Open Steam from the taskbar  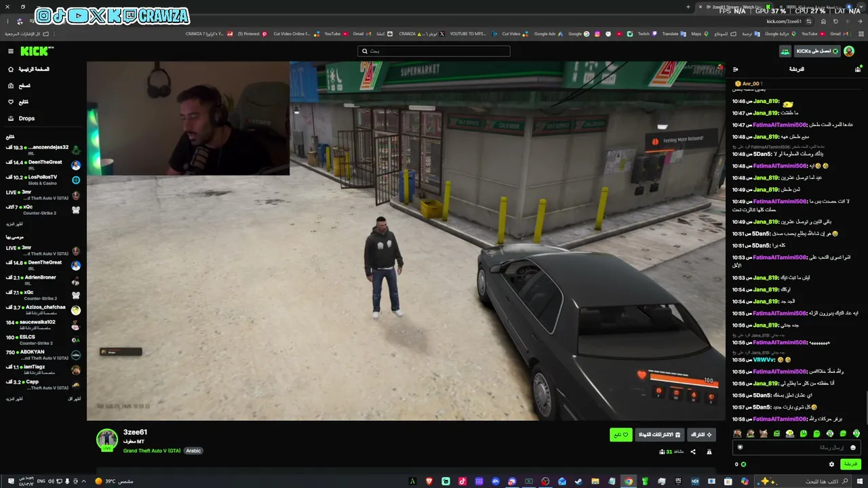(578, 481)
